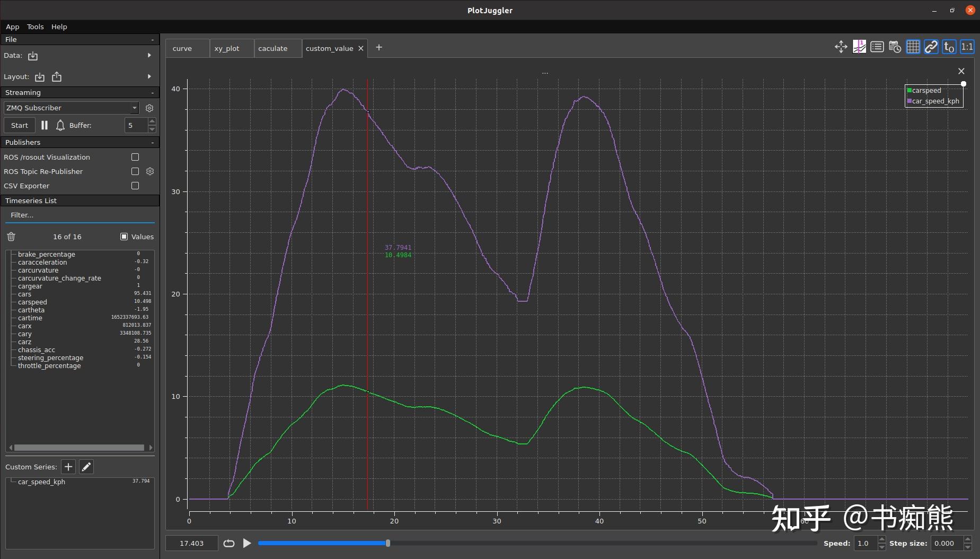Click the date-time display icon
Image resolution: width=980 pixels, height=559 pixels.
pyautogui.click(x=895, y=47)
